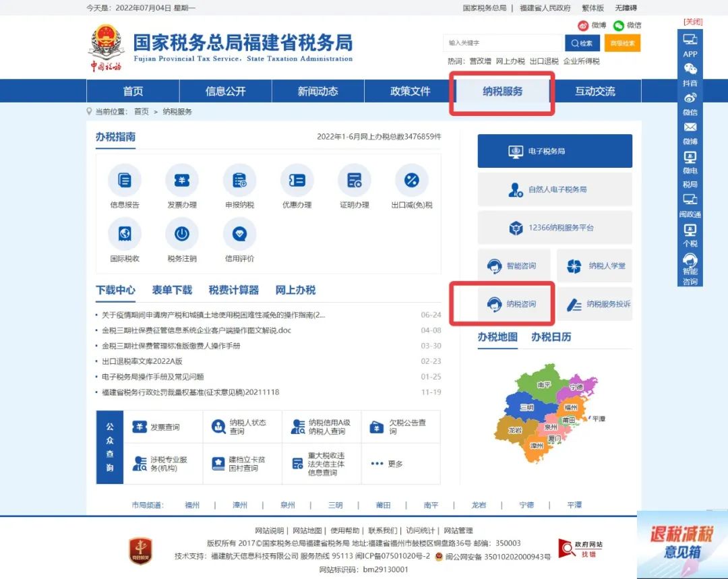Open the 纳税服务投诉 button
Image resolution: width=728 pixels, height=579 pixels.
click(595, 304)
